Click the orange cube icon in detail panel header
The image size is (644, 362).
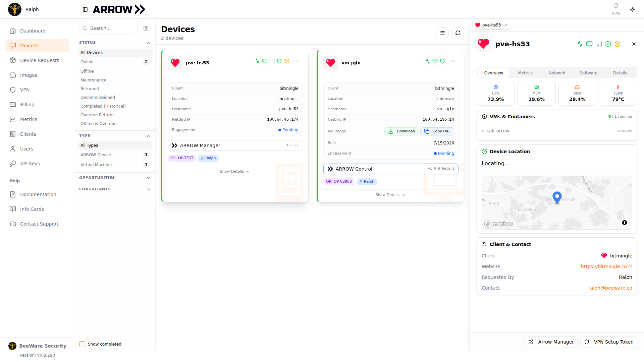[x=618, y=44]
